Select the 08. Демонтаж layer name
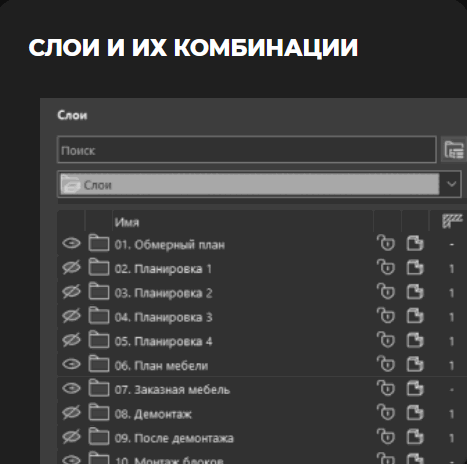This screenshot has height=464, width=467. coord(153,414)
